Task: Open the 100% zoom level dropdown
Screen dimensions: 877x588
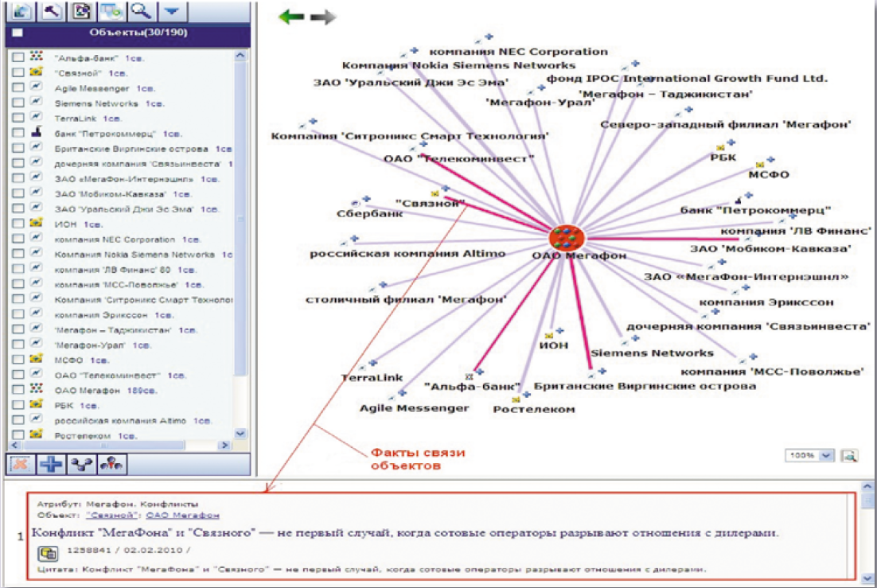Action: pos(825,456)
